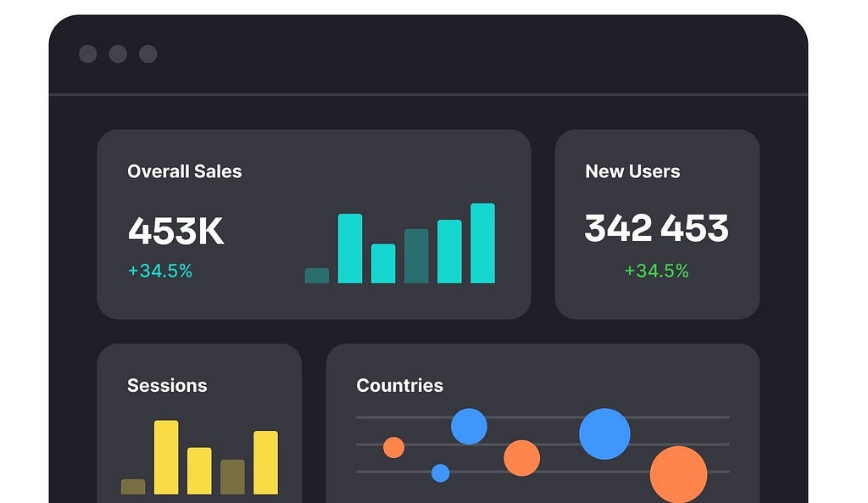Screen dimensions: 868x503
Task: Select the Countries card header
Action: (x=400, y=386)
